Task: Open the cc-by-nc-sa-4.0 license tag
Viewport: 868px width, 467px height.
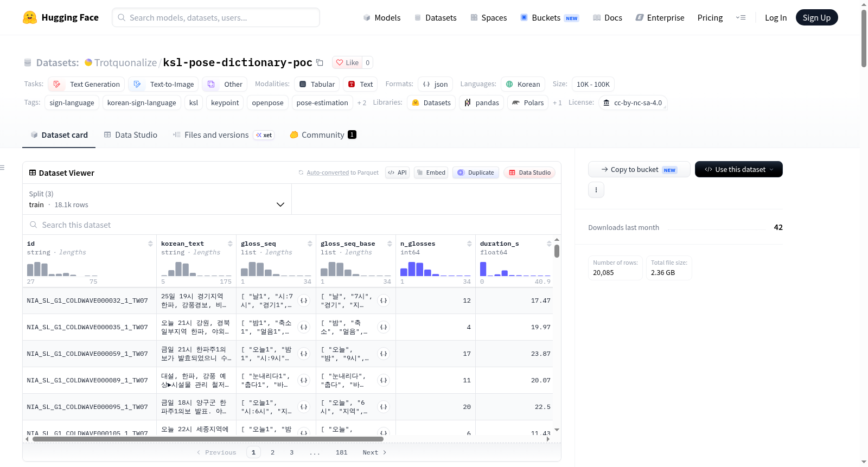Action: point(633,103)
